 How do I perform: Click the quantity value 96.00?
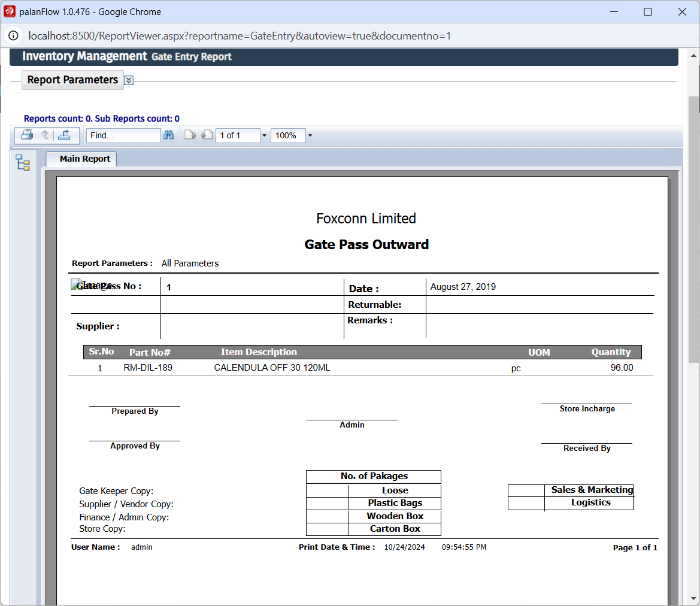pyautogui.click(x=622, y=368)
